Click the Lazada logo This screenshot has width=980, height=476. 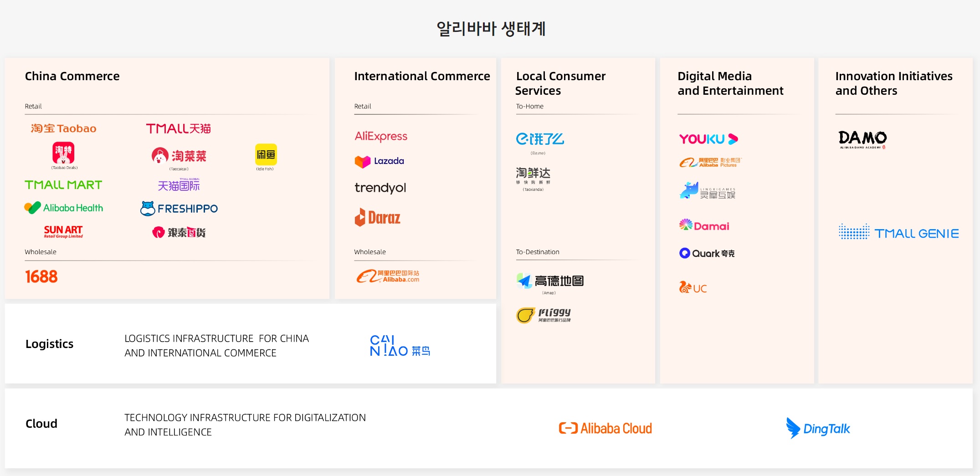click(380, 161)
